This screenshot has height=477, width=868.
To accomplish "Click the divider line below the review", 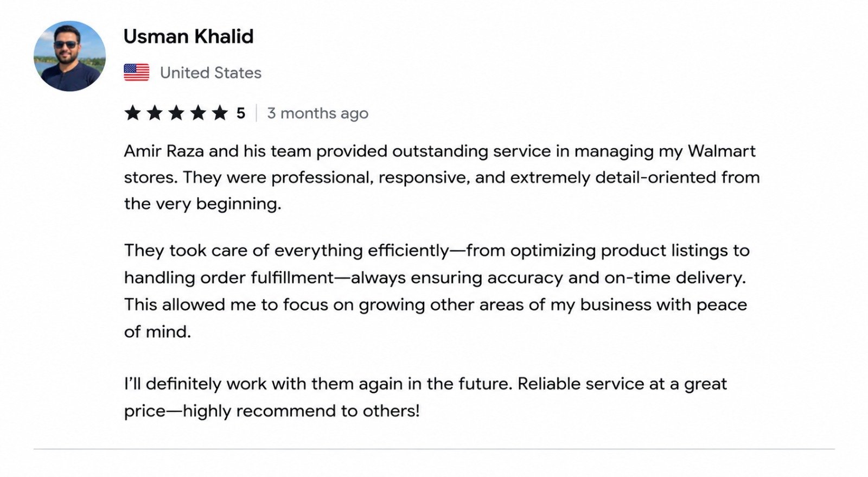I will coord(434,449).
